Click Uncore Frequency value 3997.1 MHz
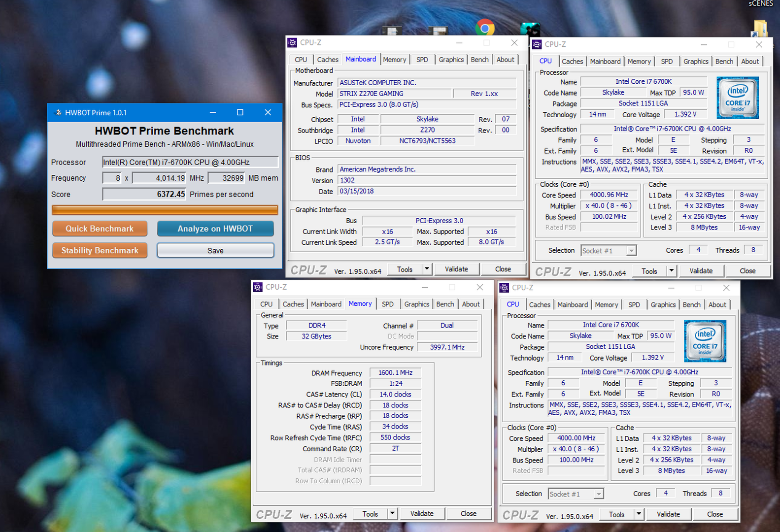This screenshot has width=780, height=532. click(447, 347)
